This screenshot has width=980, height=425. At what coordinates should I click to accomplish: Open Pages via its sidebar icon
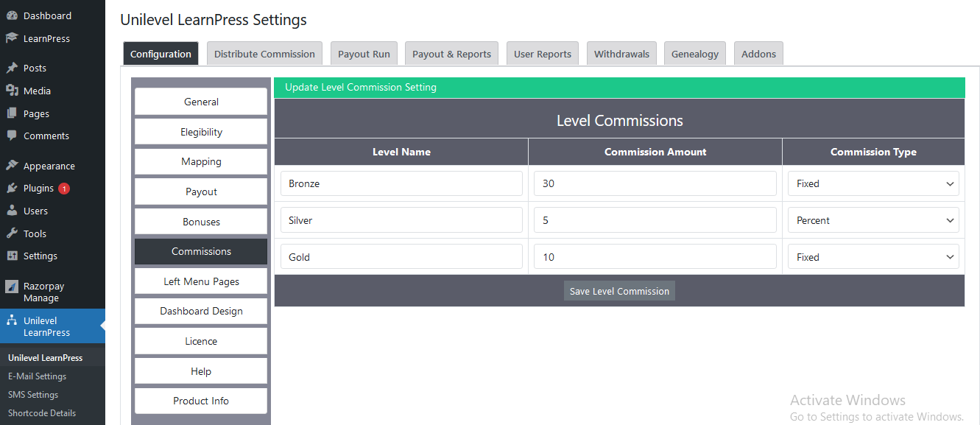click(x=15, y=113)
